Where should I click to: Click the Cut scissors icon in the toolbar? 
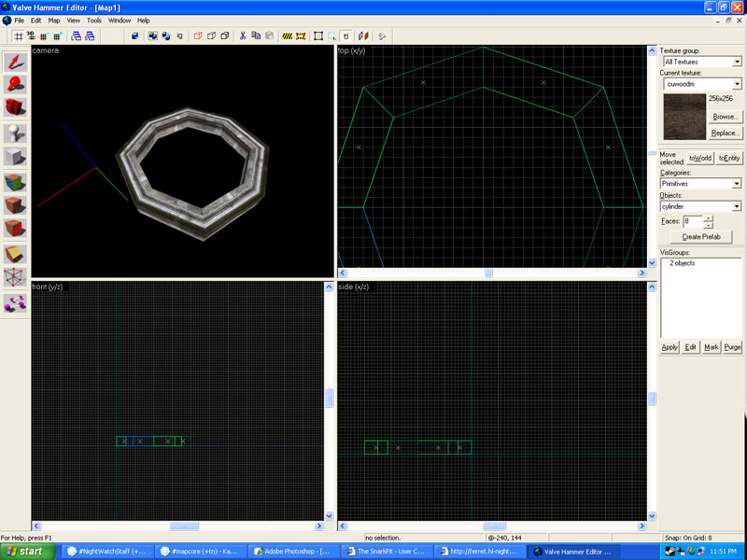[243, 36]
